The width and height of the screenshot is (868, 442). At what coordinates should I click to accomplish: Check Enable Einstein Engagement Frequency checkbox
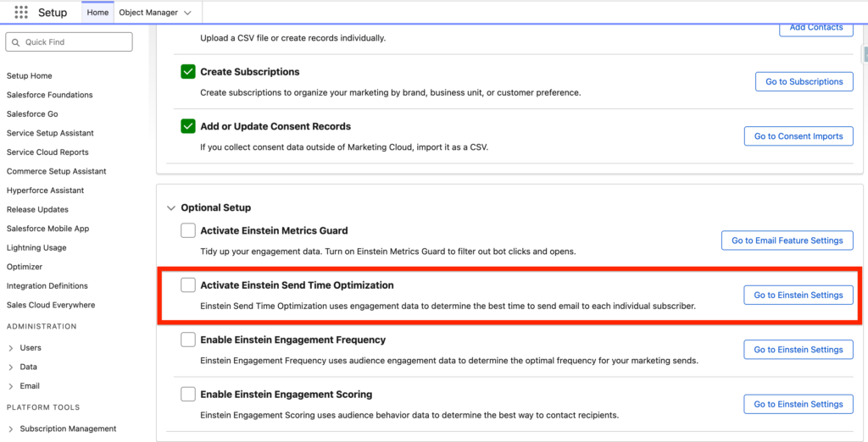pyautogui.click(x=188, y=340)
